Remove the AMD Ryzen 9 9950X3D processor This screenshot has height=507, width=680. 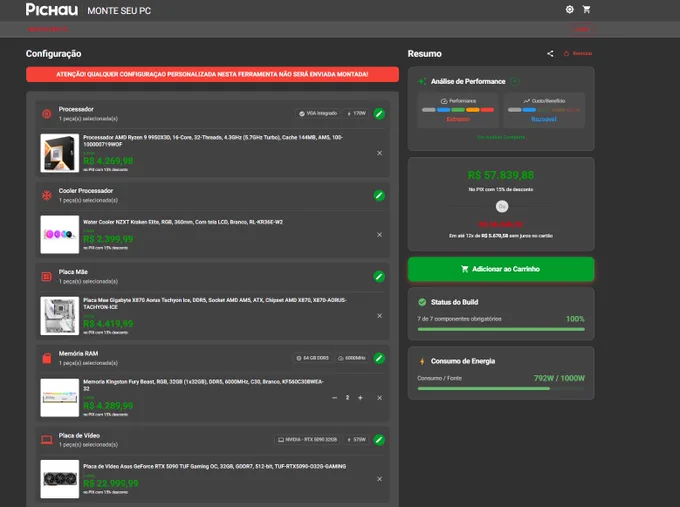[x=379, y=153]
